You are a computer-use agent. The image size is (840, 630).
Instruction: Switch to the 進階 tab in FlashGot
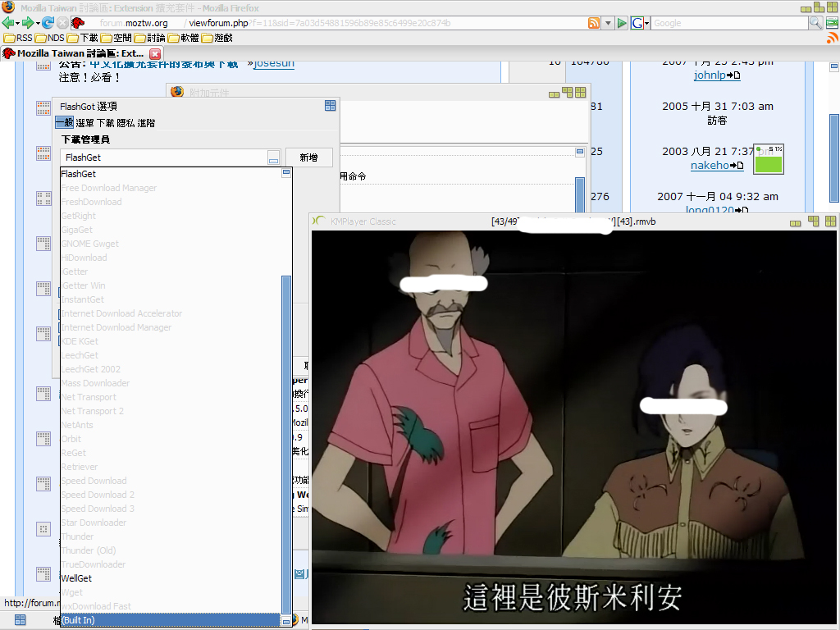146,123
